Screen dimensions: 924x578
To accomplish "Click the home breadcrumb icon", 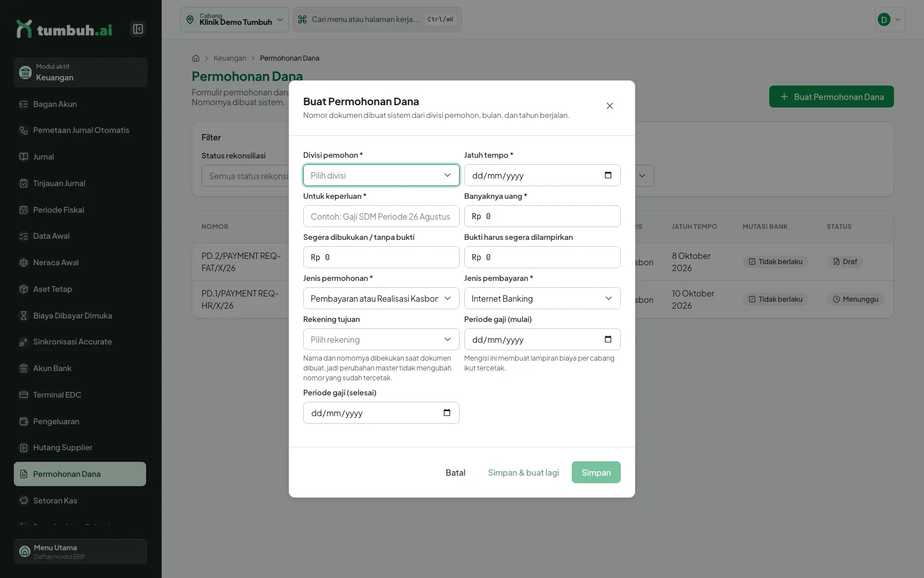I will pos(196,58).
